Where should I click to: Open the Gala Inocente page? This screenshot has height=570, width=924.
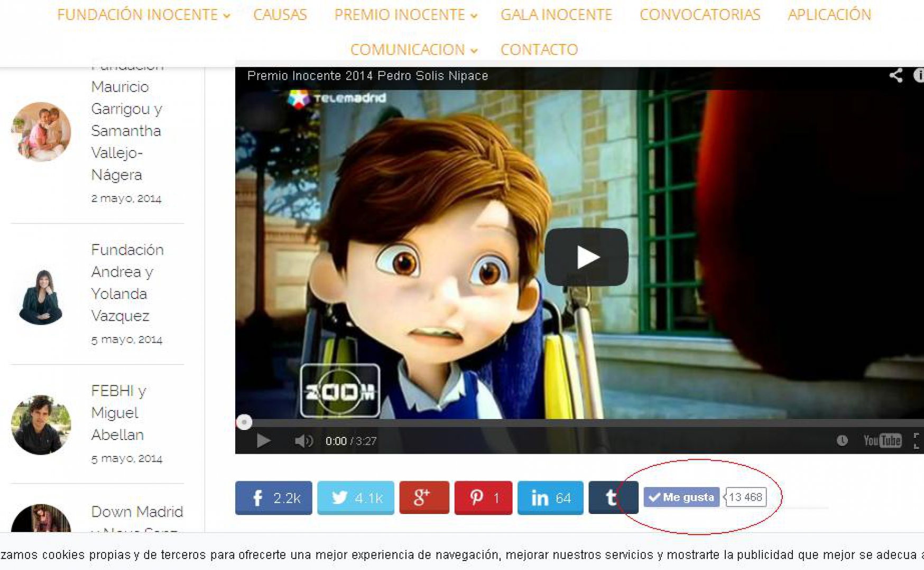point(556,15)
